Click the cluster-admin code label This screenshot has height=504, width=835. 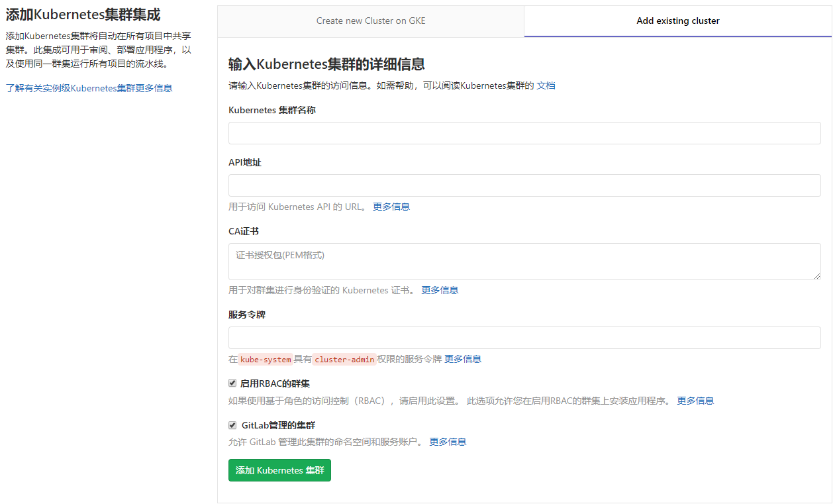(x=344, y=359)
